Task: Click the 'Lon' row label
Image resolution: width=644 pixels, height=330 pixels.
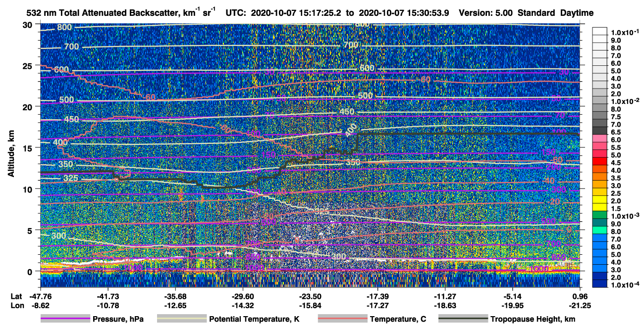Action: click(17, 306)
